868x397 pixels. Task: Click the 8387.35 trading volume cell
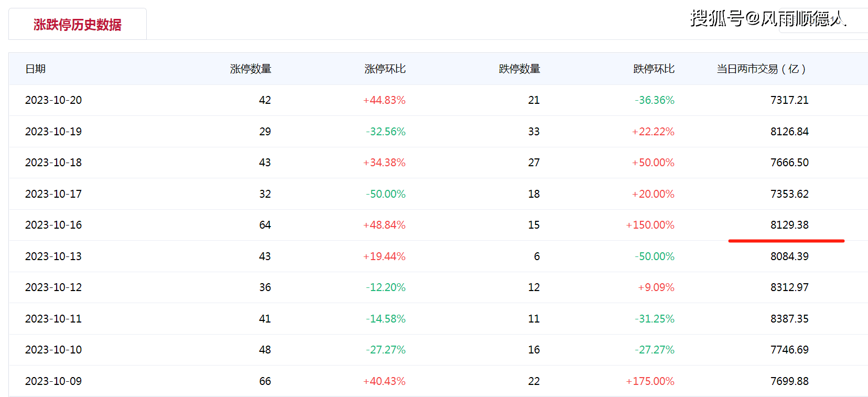[789, 319]
